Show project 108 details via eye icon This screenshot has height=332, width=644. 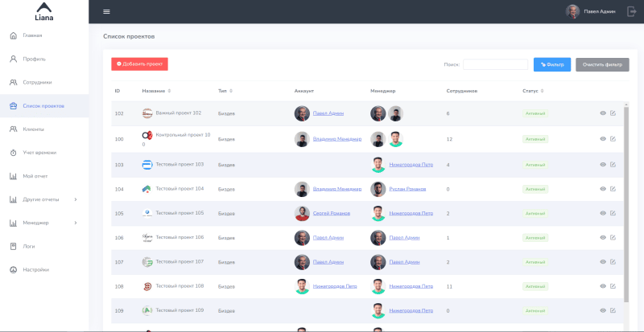pos(603,286)
